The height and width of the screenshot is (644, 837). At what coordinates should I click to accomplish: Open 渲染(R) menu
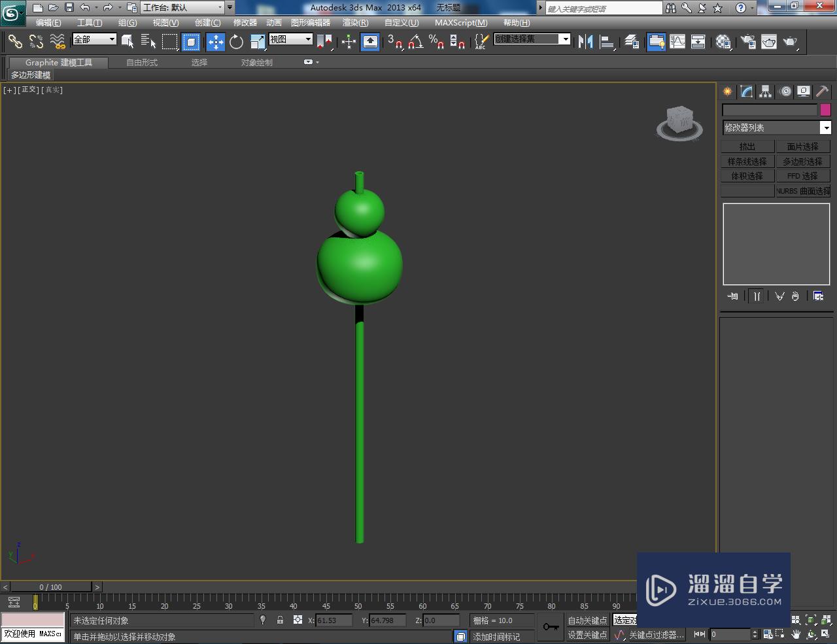click(356, 23)
